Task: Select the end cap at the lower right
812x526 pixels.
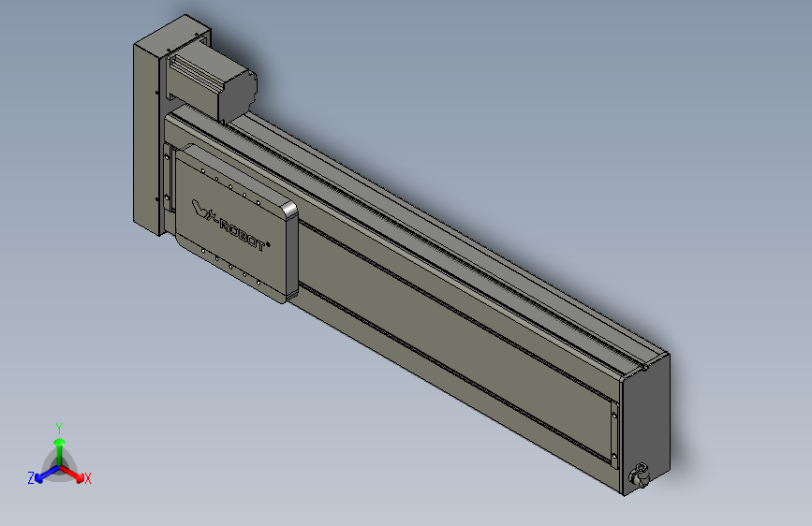Action: point(646,425)
